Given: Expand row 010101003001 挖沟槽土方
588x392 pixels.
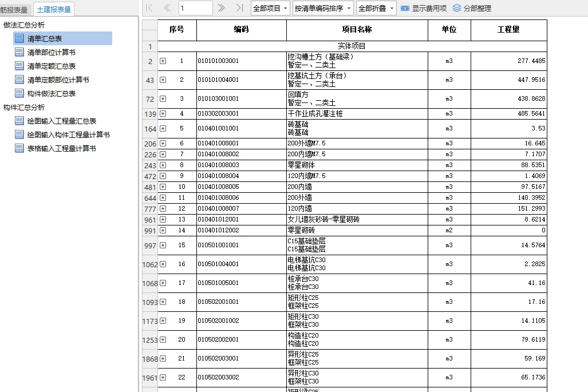Looking at the screenshot, I should tap(163, 61).
